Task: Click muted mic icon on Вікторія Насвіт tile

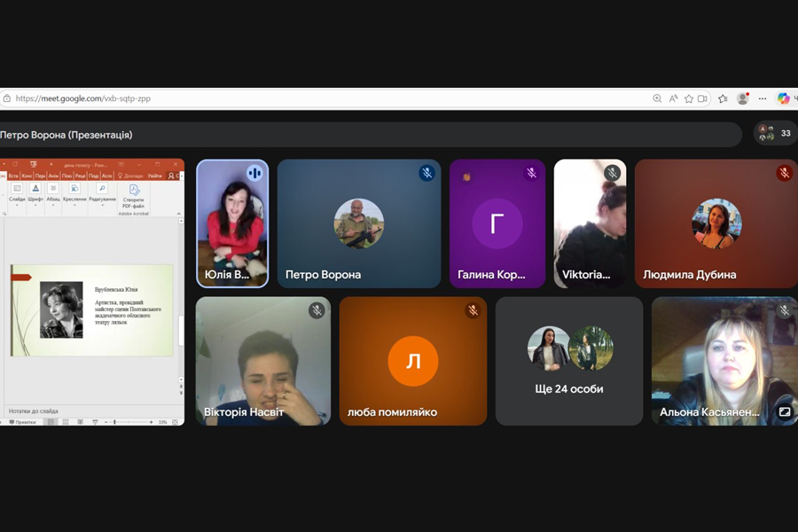Action: [317, 310]
